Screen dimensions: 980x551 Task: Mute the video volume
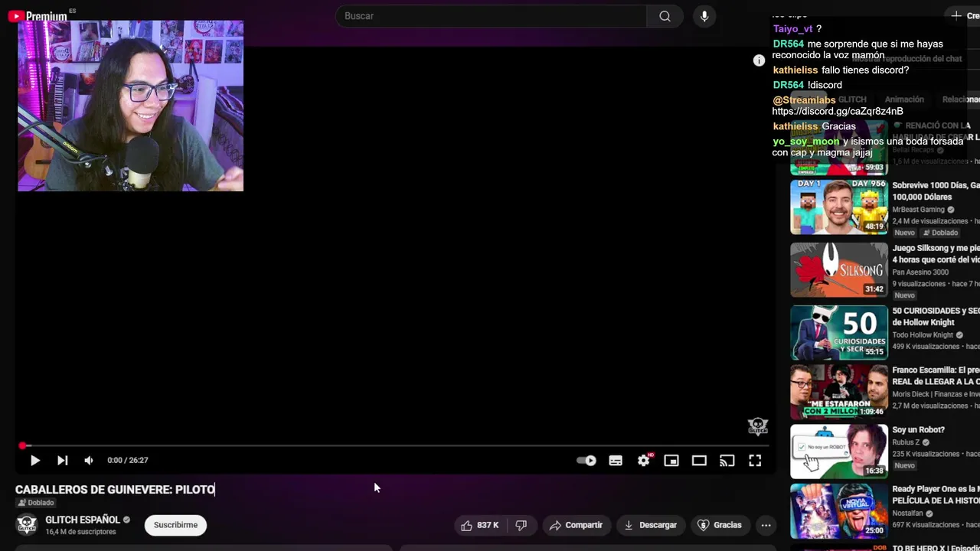[89, 460]
